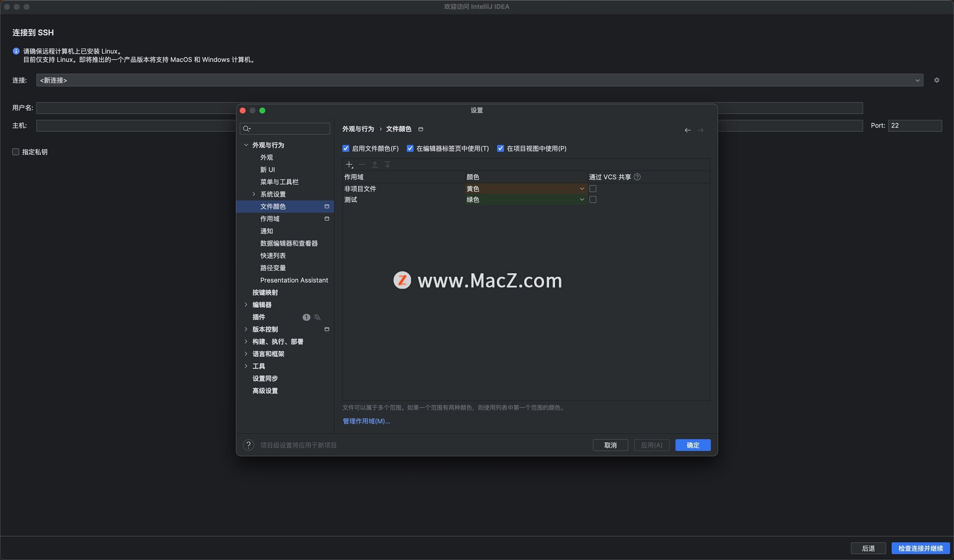Click the 取消 button

click(610, 445)
